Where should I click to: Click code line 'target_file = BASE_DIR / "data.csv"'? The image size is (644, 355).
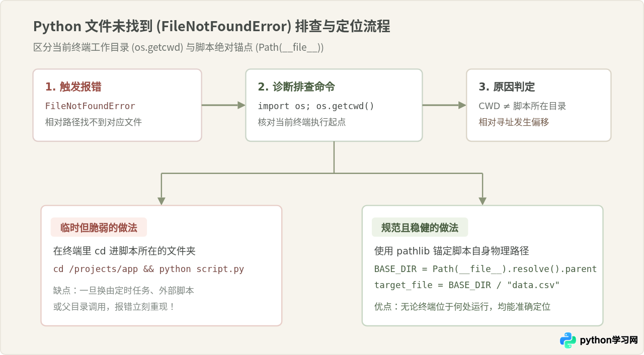pyautogui.click(x=467, y=285)
